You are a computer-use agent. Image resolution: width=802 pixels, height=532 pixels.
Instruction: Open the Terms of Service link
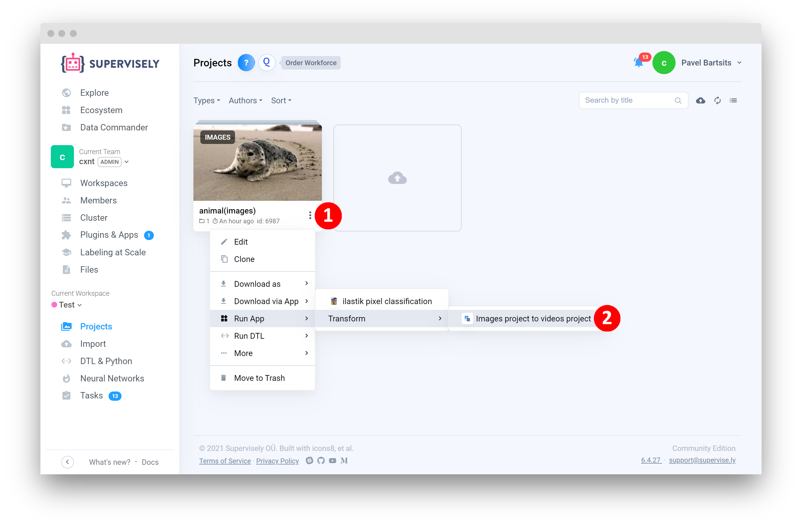coord(225,461)
